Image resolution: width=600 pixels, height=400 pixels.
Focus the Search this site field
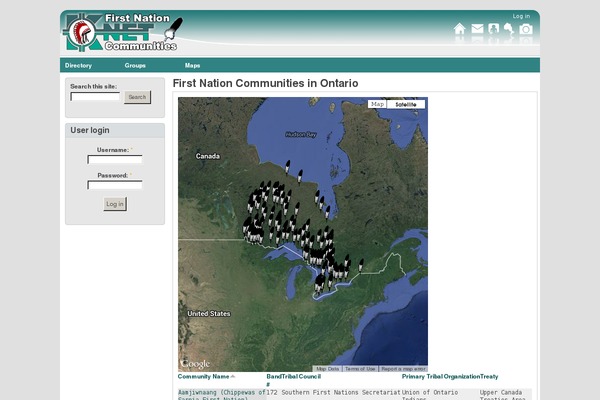[x=95, y=96]
